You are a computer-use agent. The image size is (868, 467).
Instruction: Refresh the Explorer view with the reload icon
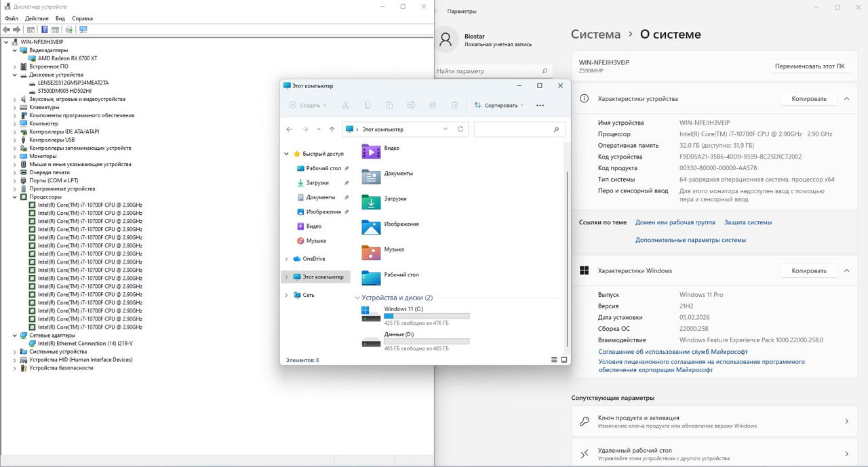click(460, 129)
